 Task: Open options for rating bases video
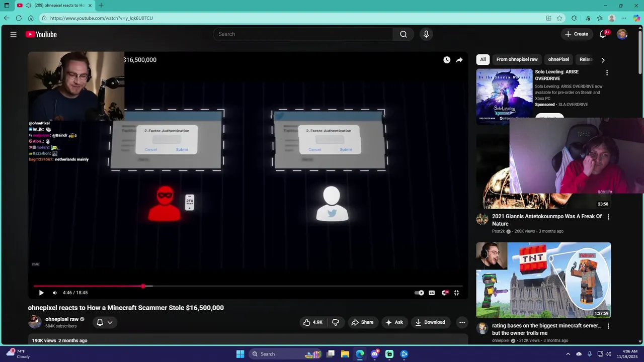coord(608,326)
